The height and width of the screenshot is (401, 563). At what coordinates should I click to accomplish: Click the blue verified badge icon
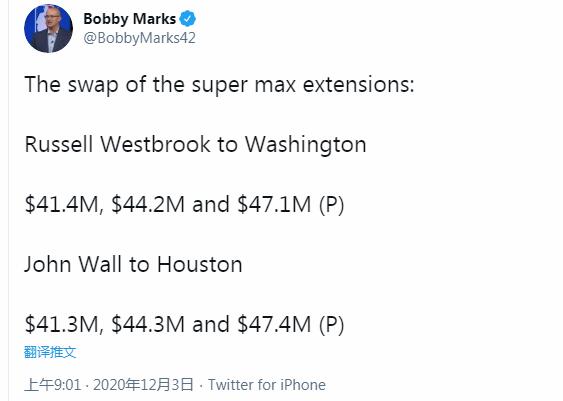coord(187,19)
